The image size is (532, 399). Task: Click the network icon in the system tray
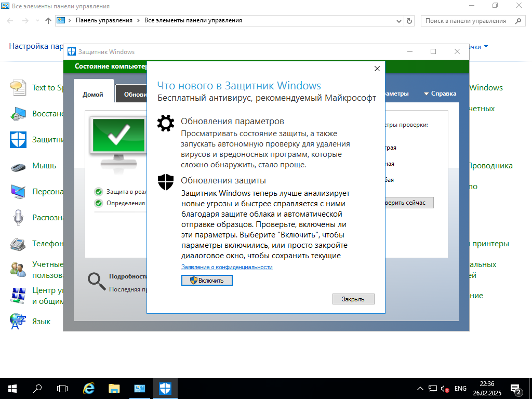(x=433, y=389)
